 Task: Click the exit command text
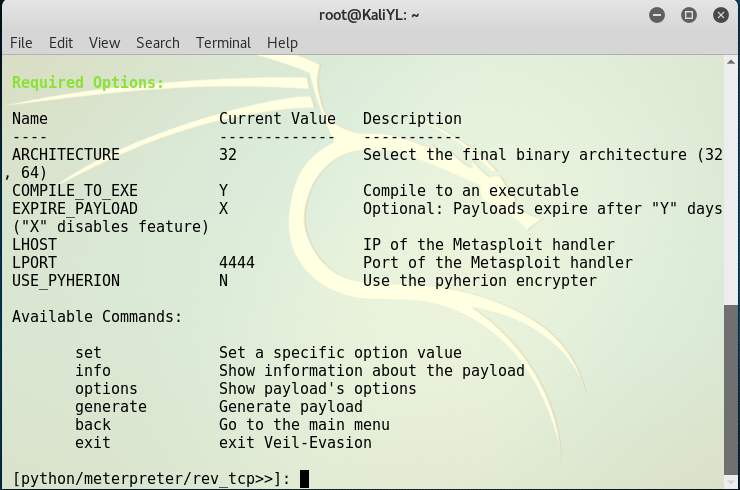(93, 442)
